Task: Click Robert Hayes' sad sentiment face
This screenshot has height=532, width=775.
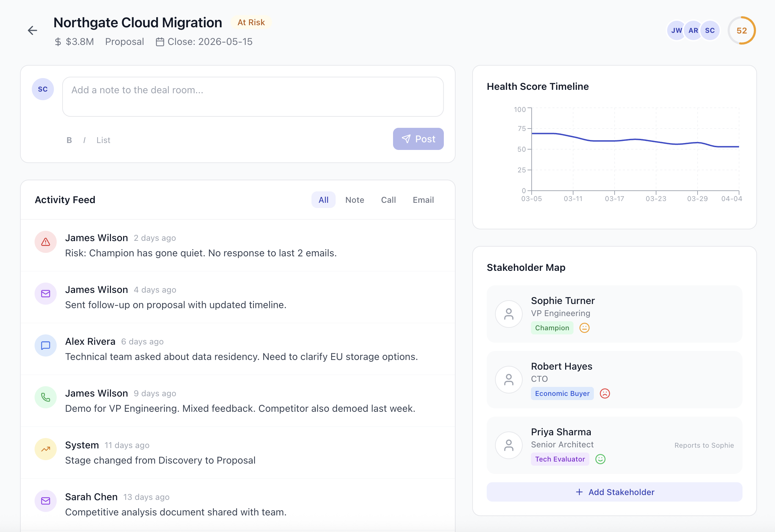Action: pos(605,393)
